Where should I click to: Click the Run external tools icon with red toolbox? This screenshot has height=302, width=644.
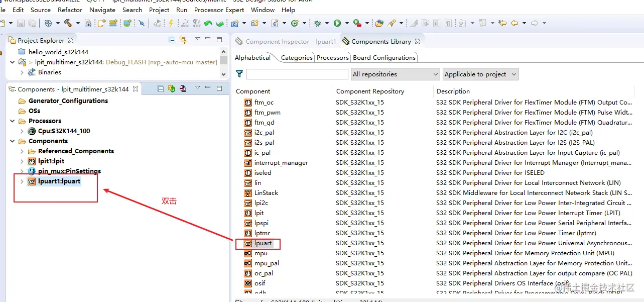357,23
